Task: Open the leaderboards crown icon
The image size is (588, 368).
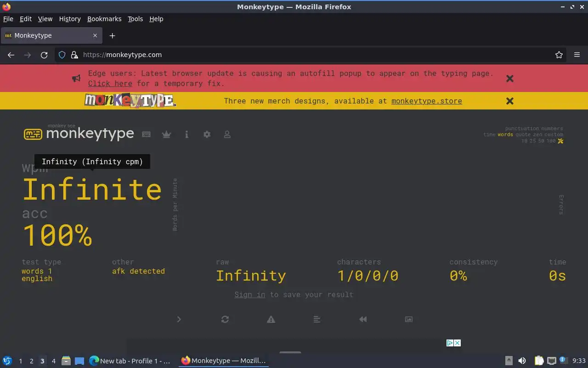Action: (166, 134)
